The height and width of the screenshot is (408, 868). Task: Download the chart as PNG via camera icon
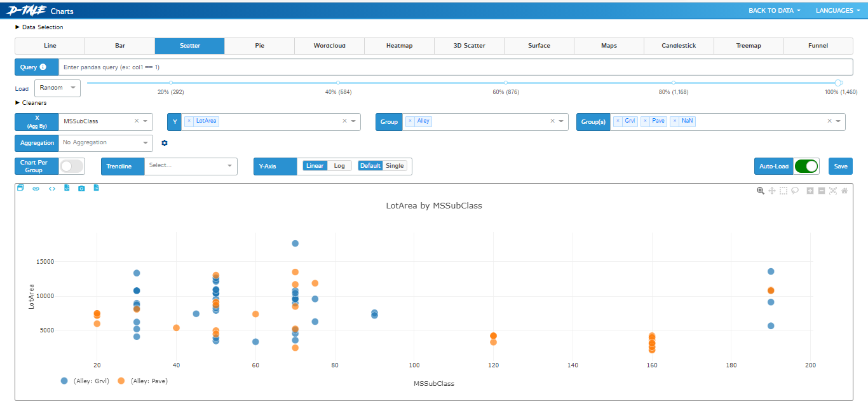pyautogui.click(x=81, y=188)
